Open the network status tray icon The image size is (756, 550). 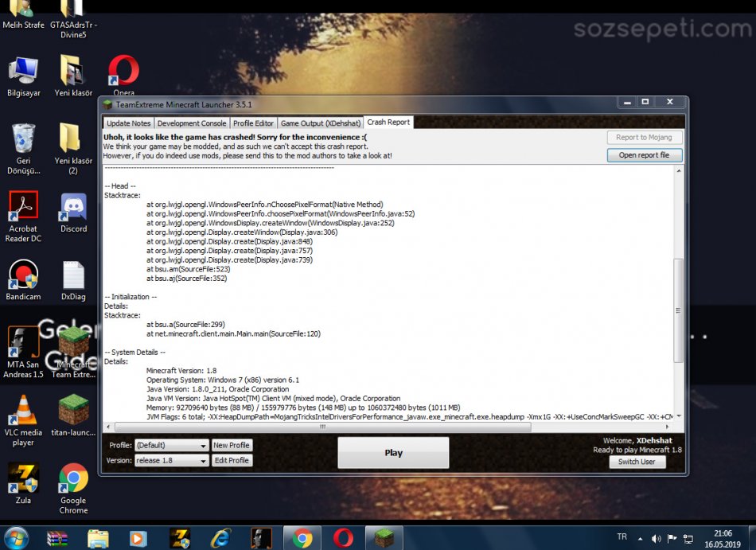click(x=688, y=539)
